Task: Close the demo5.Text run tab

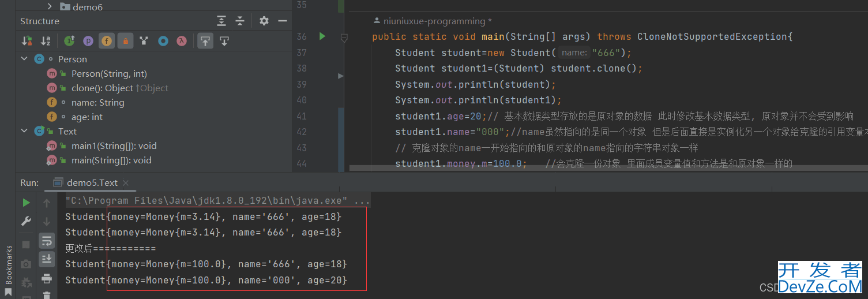Action: [126, 183]
